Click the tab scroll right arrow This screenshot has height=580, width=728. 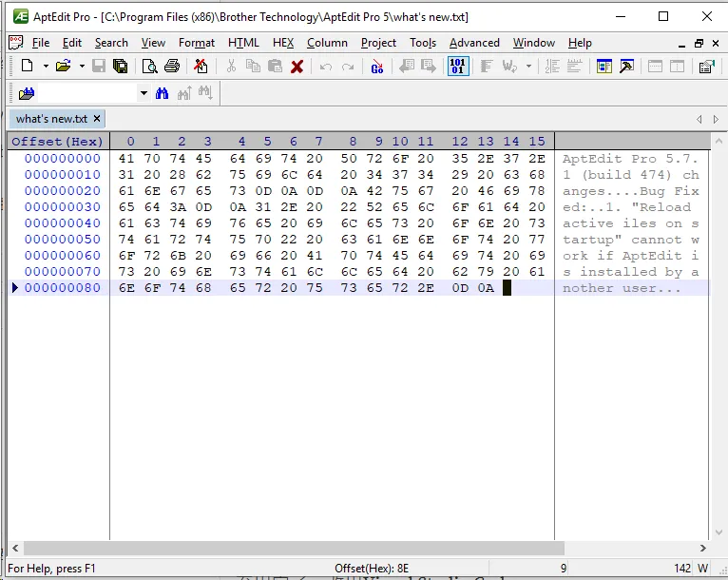pos(716,120)
